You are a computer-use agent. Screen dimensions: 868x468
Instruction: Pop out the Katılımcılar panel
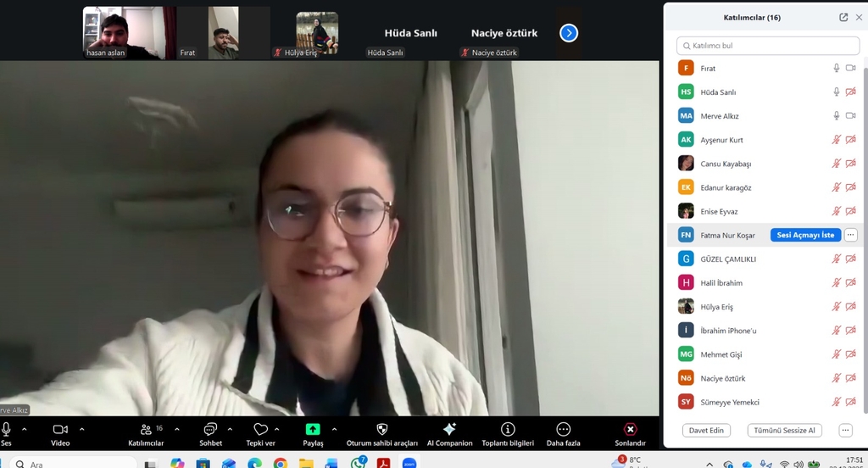843,17
